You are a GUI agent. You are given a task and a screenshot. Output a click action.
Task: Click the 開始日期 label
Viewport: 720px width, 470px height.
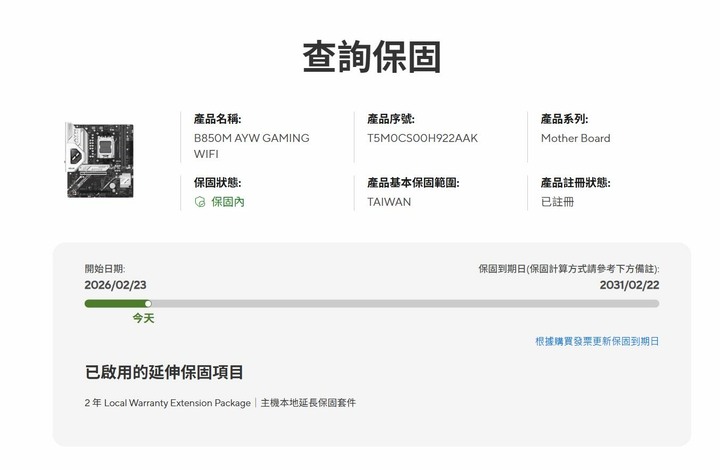coord(105,269)
